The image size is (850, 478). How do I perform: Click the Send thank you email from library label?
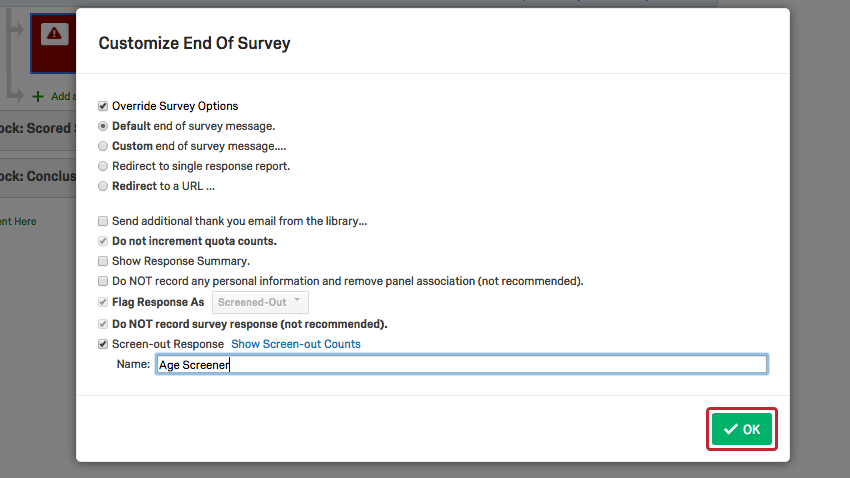pos(239,221)
